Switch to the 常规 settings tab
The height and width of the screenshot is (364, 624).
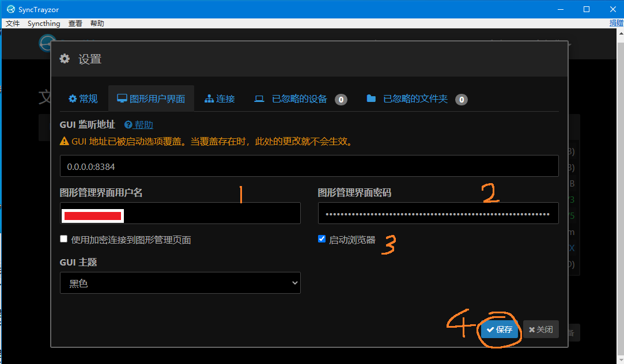click(83, 98)
